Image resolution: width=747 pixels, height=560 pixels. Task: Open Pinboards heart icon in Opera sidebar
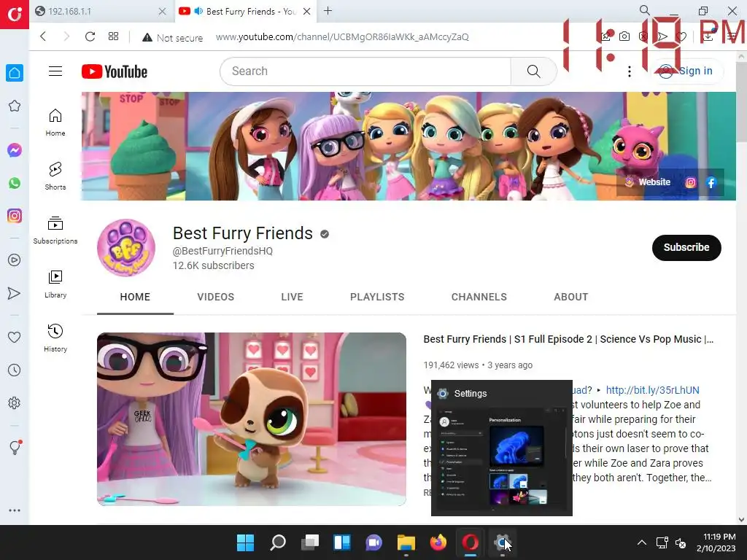coord(15,337)
